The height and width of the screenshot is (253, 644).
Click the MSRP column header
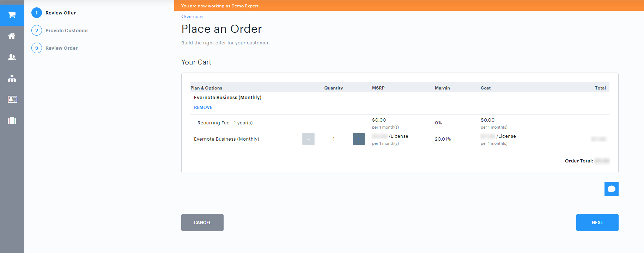(x=378, y=88)
